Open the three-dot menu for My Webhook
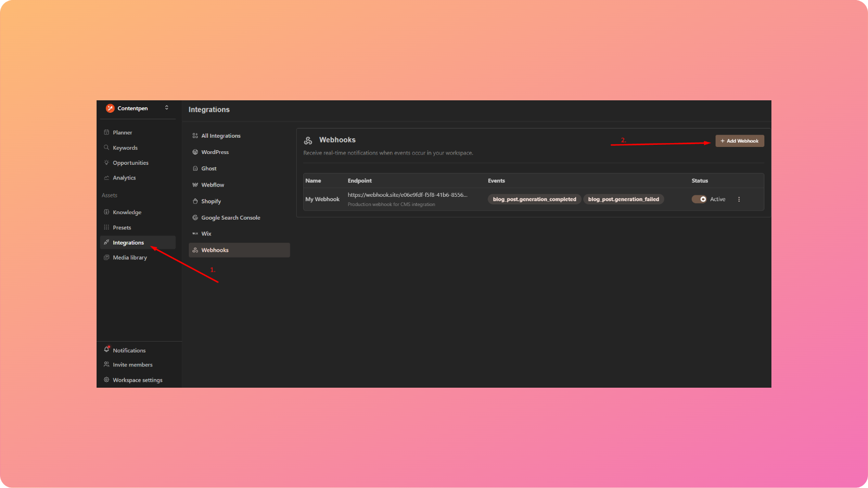Screen dimensions: 868x488 click(739, 199)
